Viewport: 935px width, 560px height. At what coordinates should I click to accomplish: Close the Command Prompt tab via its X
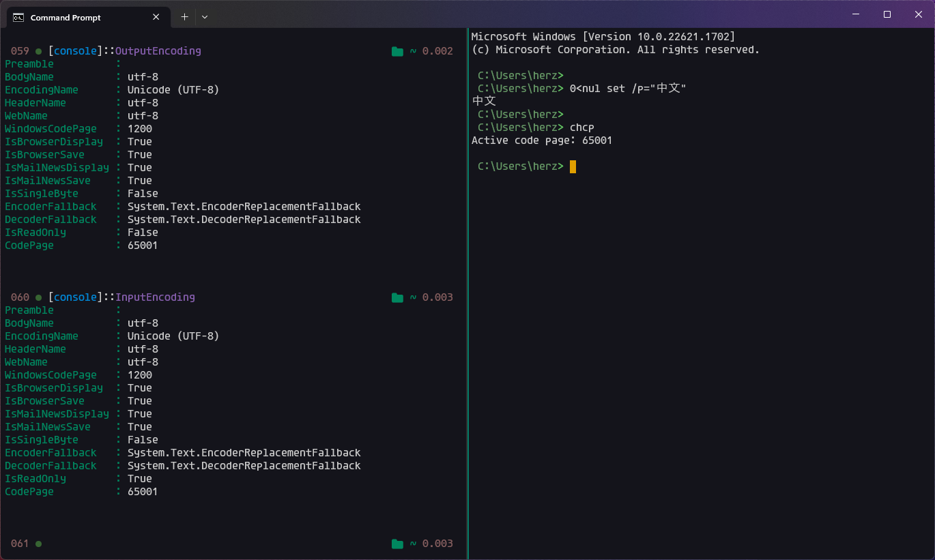click(156, 17)
